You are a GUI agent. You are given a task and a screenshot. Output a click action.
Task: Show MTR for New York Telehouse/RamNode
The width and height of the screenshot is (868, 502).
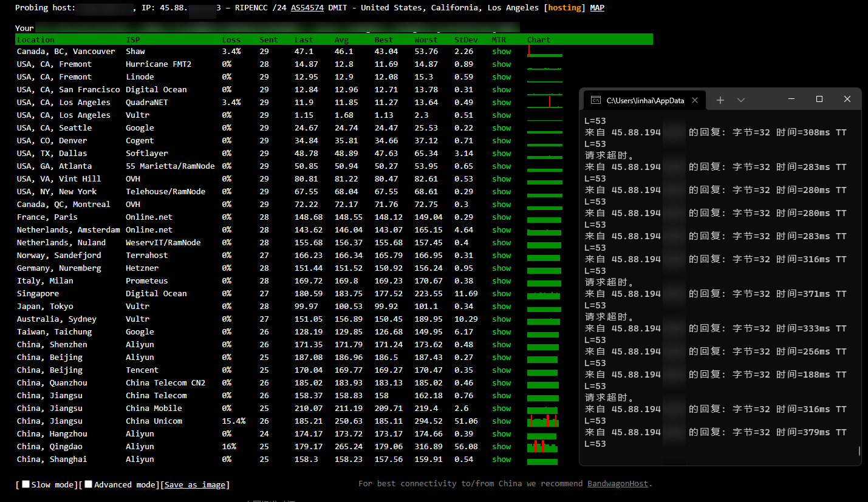click(502, 192)
